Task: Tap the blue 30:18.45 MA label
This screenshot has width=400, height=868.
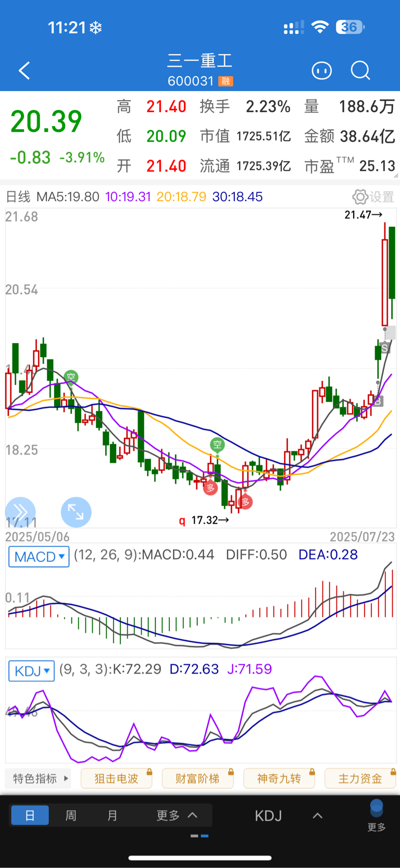Action: click(x=238, y=197)
